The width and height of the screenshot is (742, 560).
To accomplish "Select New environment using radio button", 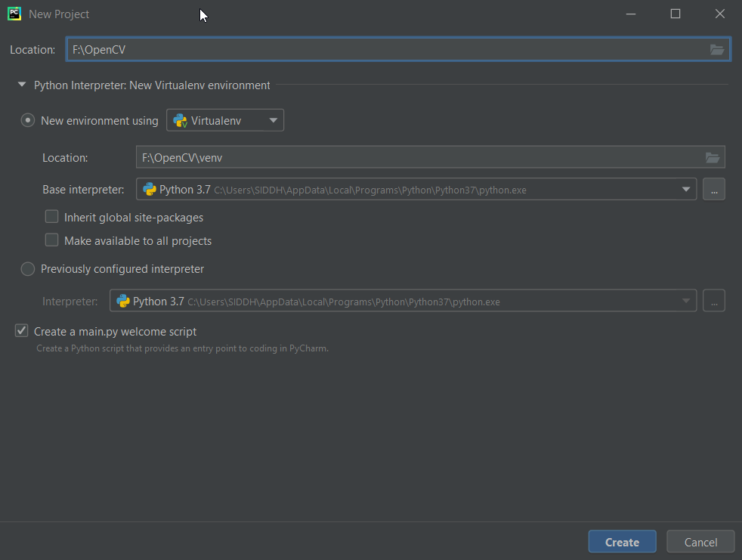I will [28, 120].
